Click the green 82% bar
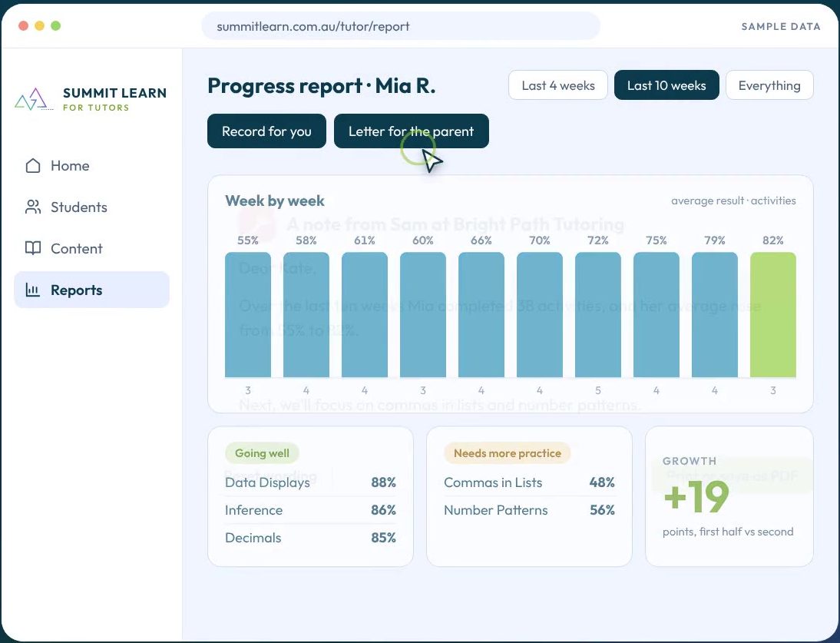The height and width of the screenshot is (643, 840). [x=773, y=315]
